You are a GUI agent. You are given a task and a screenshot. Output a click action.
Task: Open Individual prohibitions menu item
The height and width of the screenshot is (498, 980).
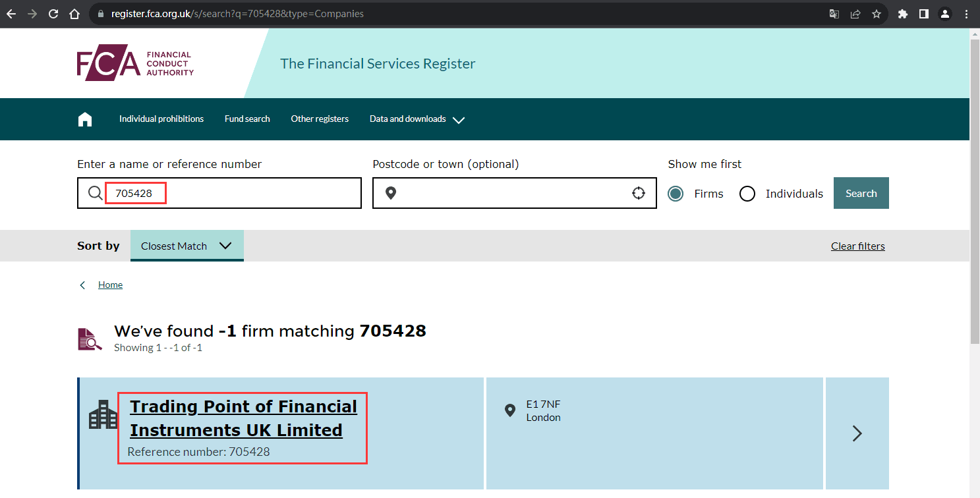coord(161,119)
